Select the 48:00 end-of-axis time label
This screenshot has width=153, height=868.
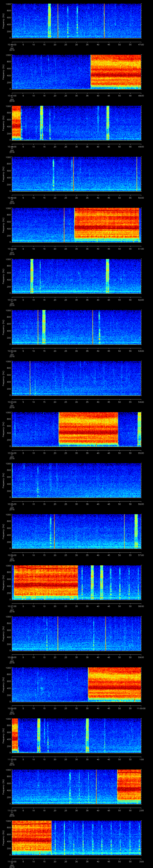pos(141,96)
